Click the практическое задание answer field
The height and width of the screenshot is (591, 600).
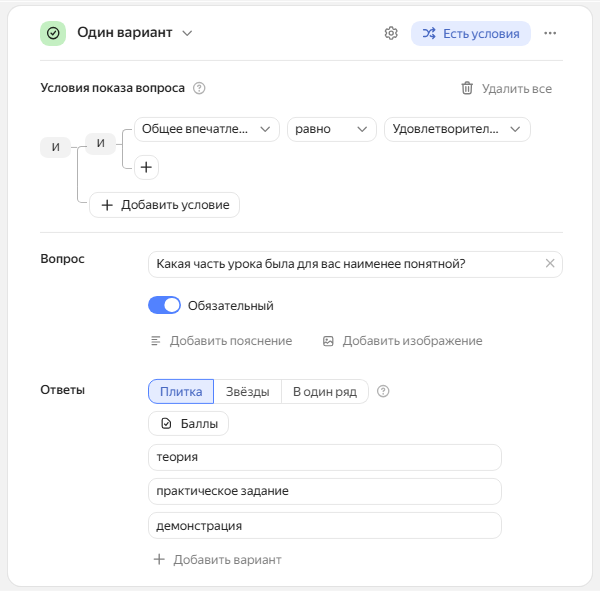(325, 491)
